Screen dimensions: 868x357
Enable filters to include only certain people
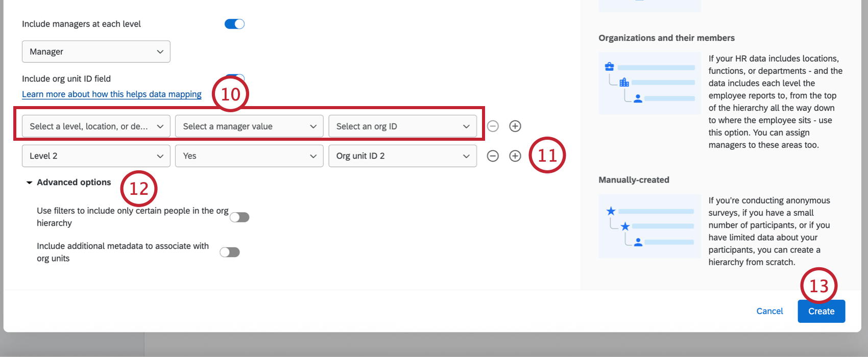tap(239, 217)
